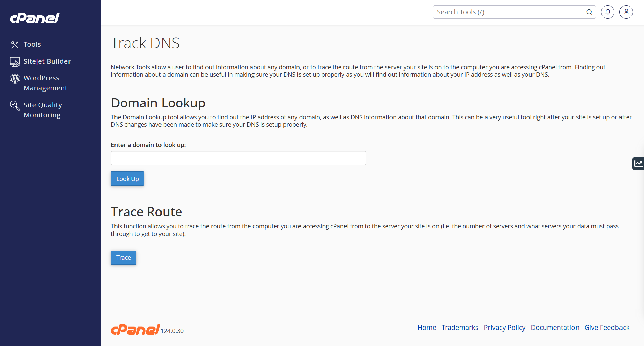The width and height of the screenshot is (644, 346).
Task: Click the Look Up button
Action: [x=127, y=179]
